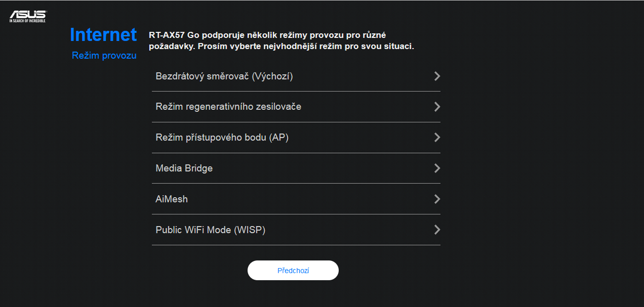This screenshot has height=307, width=644.
Task: Pick Public WiFi Mode (WISP) label
Action: (211, 230)
